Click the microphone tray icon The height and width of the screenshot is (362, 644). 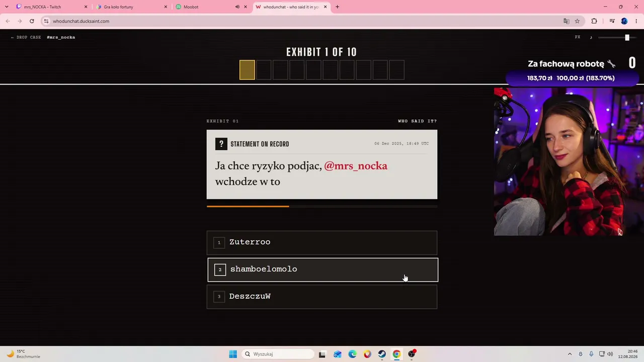pos(591,354)
